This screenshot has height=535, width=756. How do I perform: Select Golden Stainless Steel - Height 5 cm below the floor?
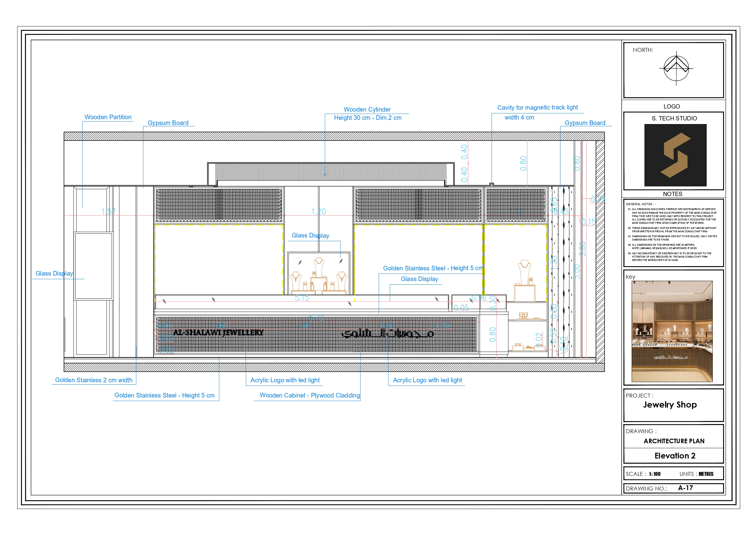[164, 395]
